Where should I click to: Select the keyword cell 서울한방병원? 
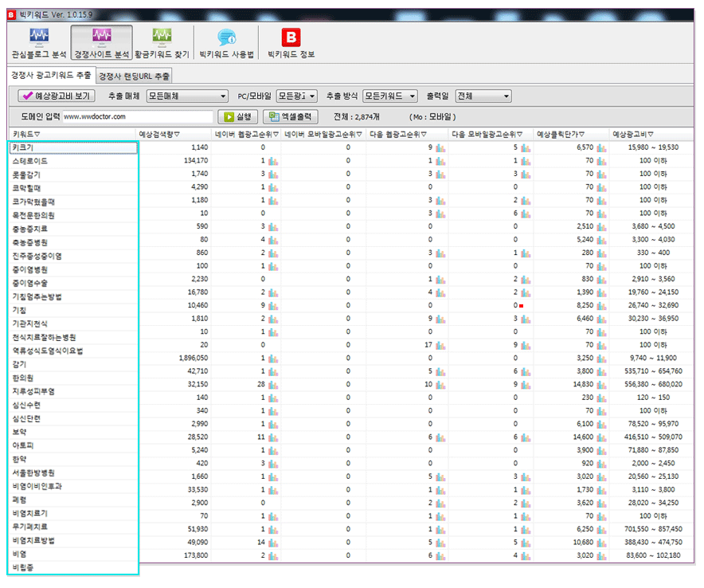pyautogui.click(x=73, y=473)
